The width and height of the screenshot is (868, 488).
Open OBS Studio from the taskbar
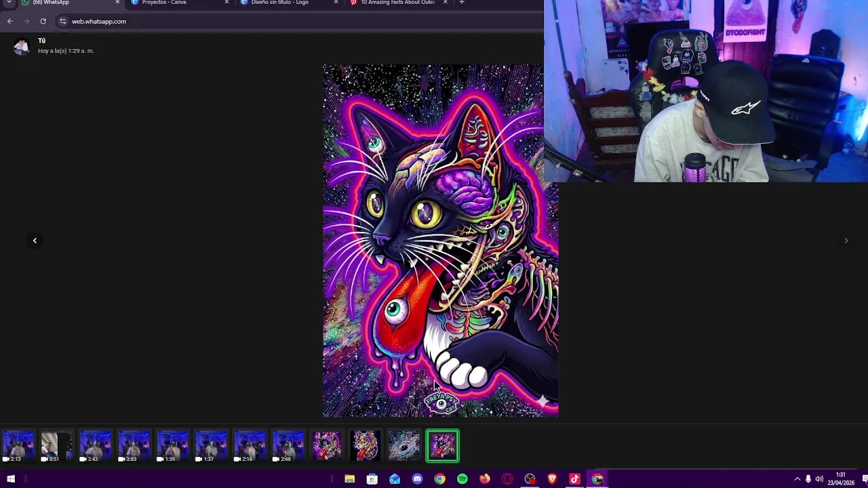point(530,479)
